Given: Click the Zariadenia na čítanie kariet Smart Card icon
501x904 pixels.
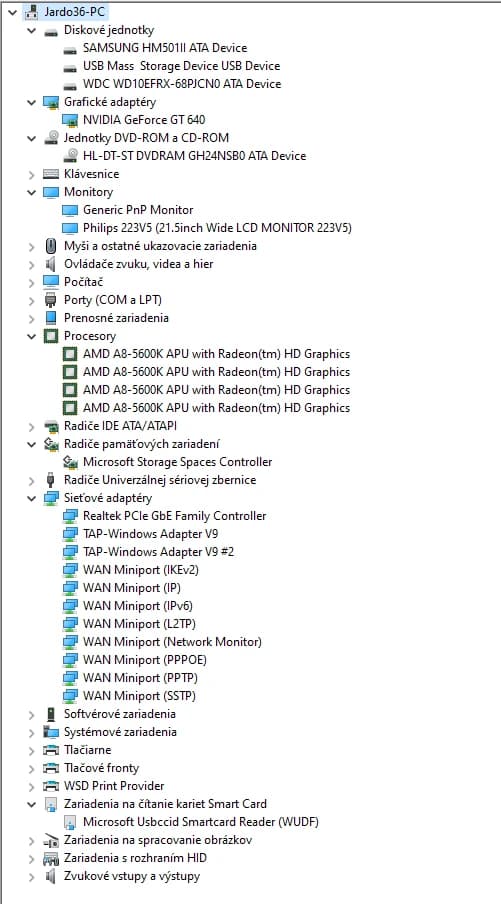Looking at the screenshot, I should [x=51, y=804].
